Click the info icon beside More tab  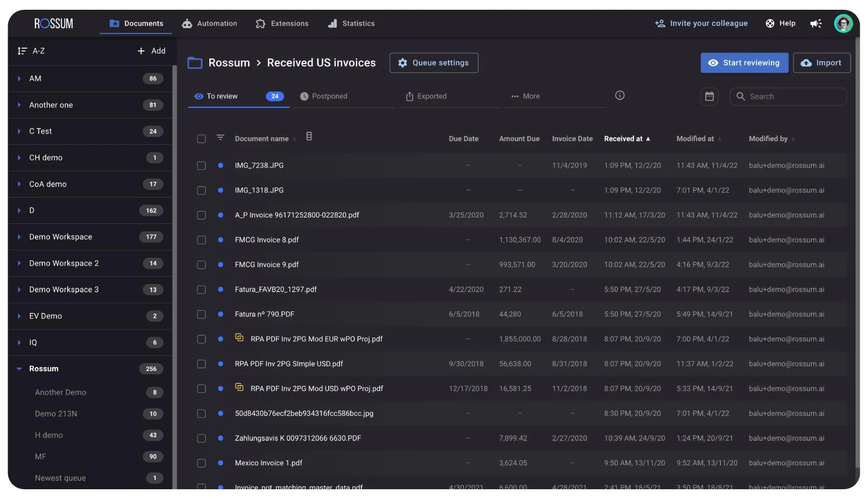coord(620,95)
